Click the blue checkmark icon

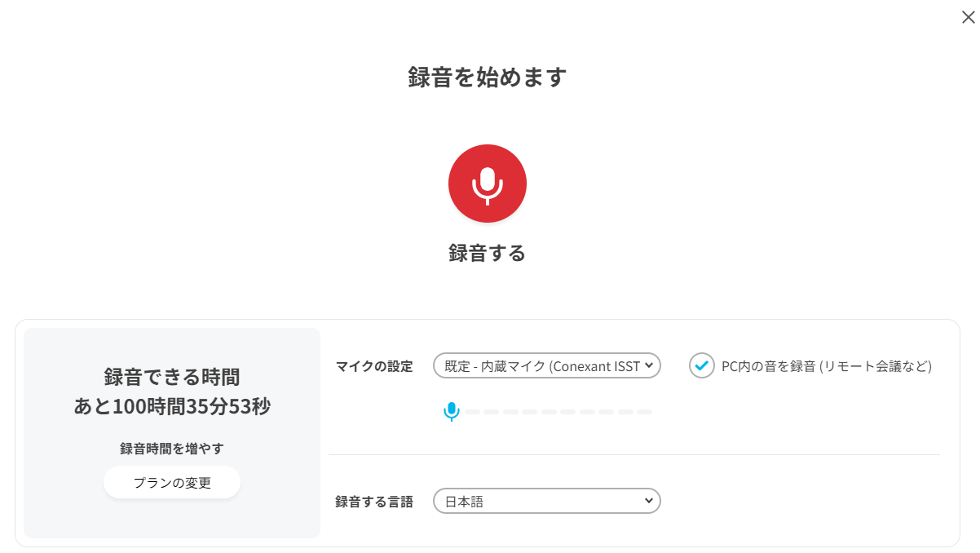[702, 366]
